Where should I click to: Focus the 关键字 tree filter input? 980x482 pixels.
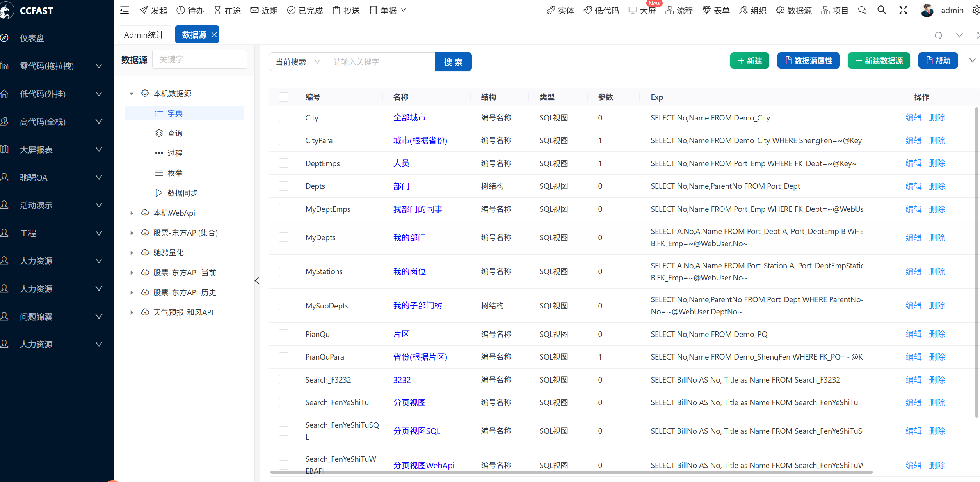pos(200,59)
